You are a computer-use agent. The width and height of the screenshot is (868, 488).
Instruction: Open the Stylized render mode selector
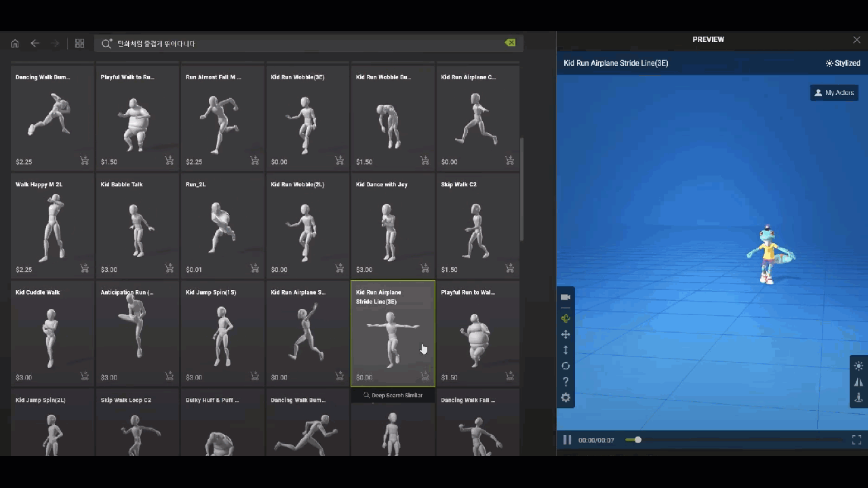(843, 63)
